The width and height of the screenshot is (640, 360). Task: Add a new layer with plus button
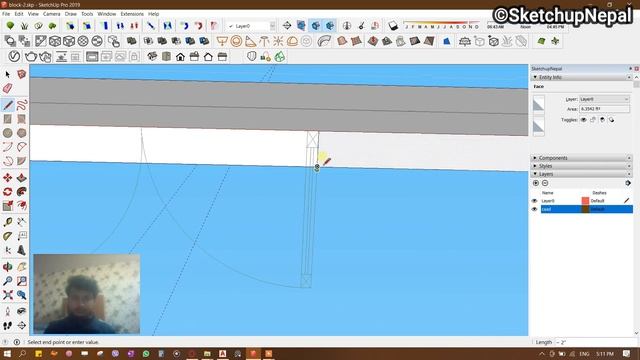(536, 183)
